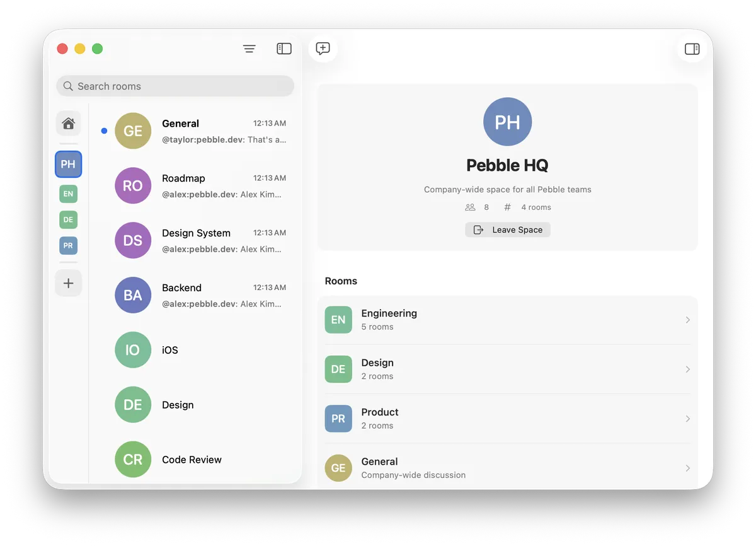Image resolution: width=756 pixels, height=546 pixels.
Task: Open the room filter menu icon
Action: coord(249,49)
